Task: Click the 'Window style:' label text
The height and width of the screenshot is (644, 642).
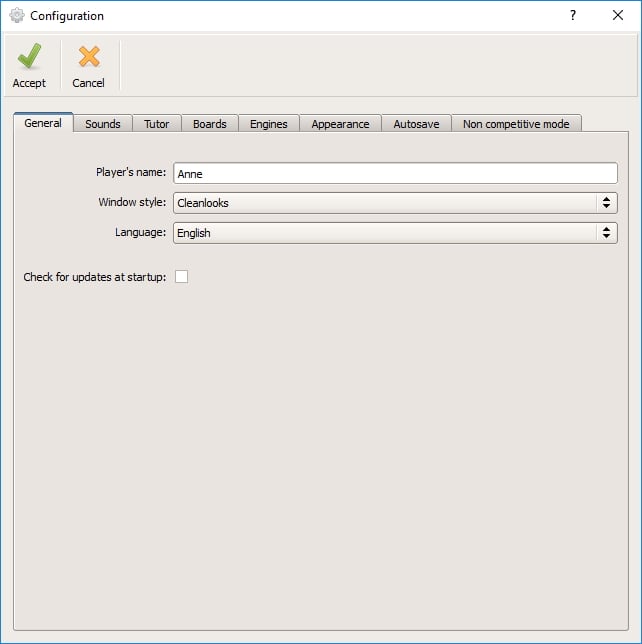Action: [132, 203]
